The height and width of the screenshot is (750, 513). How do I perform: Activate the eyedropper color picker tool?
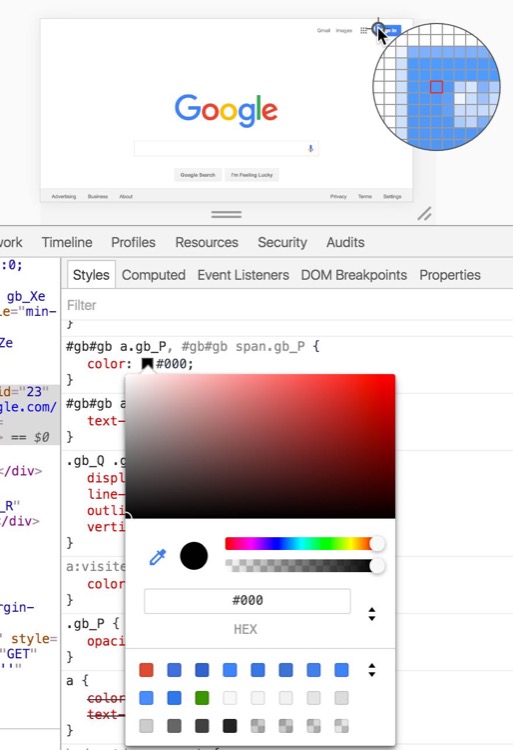[x=157, y=557]
